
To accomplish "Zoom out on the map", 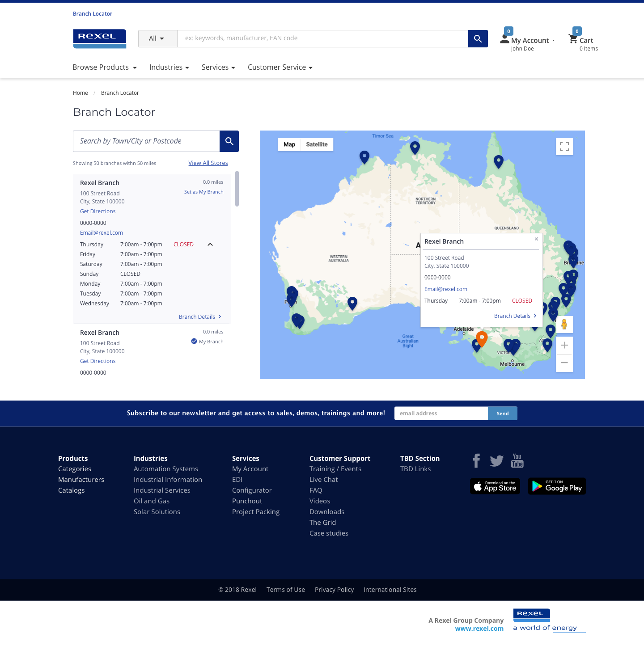I will point(564,363).
